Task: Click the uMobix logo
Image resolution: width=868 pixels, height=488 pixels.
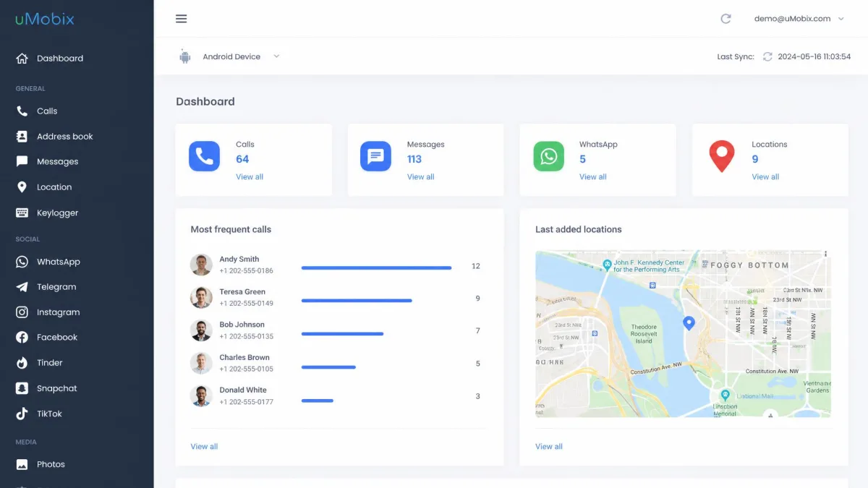Action: (45, 19)
